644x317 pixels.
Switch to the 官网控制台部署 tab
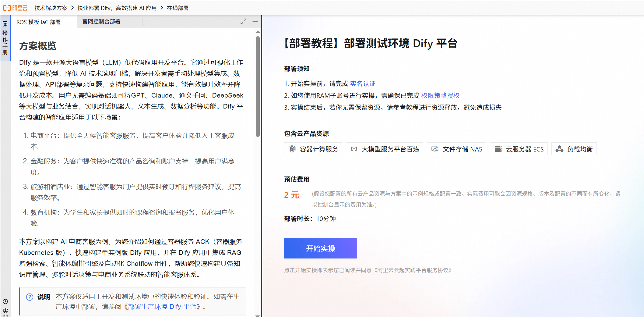[x=101, y=22]
